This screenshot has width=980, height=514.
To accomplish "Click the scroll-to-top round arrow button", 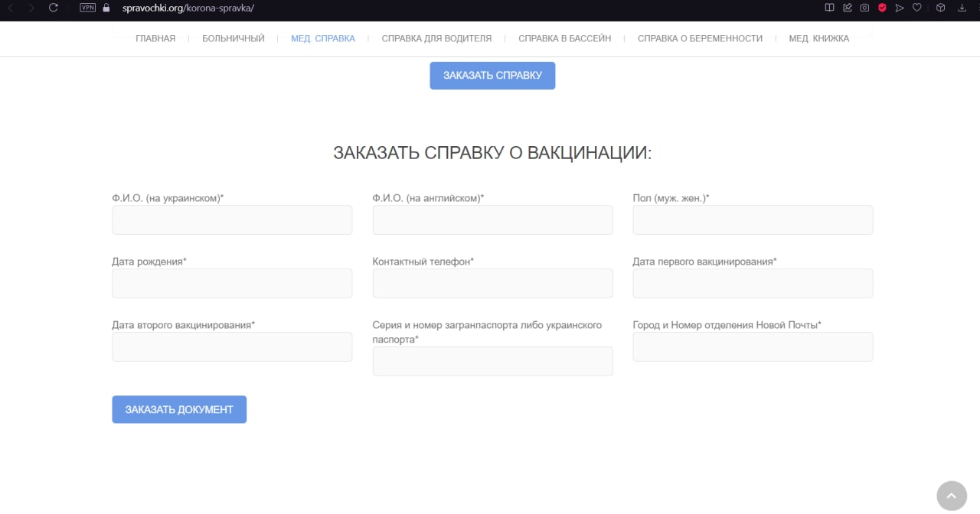I will click(952, 496).
